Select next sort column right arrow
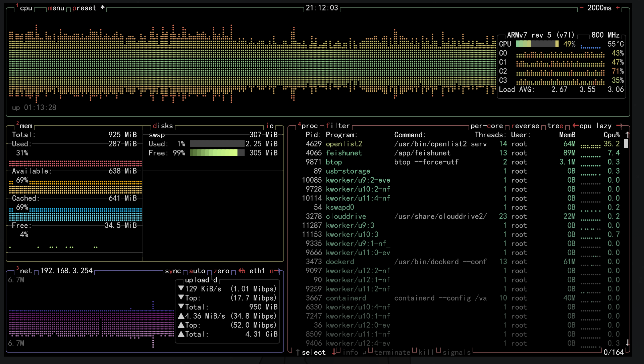This screenshot has height=364, width=644. [x=620, y=126]
